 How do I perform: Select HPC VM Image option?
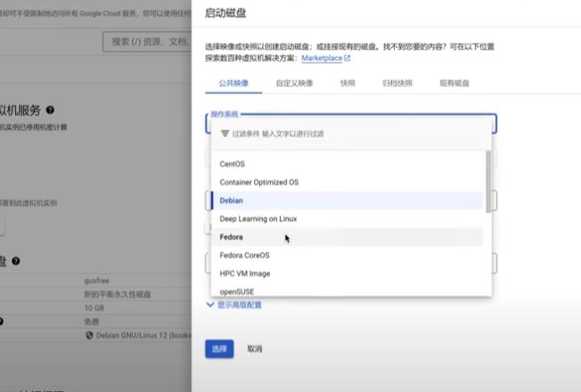point(347,274)
